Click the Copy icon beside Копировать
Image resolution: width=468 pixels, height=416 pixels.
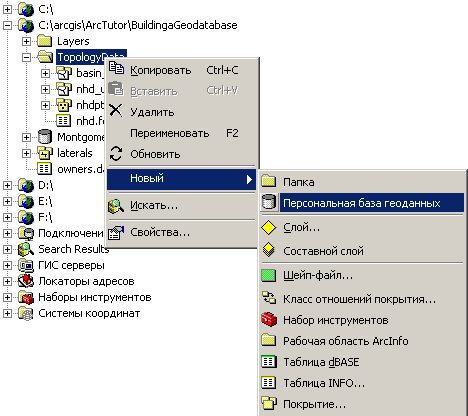click(116, 68)
